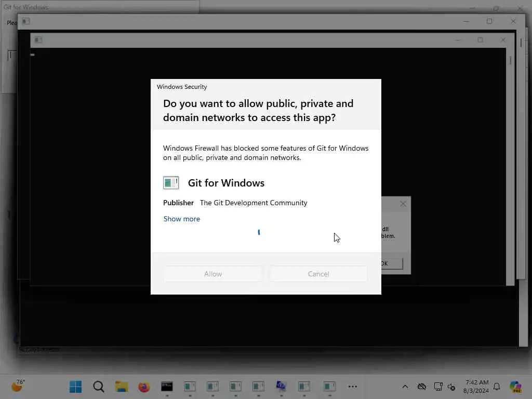Click the Git for Windows app icon in the dialog

click(171, 182)
